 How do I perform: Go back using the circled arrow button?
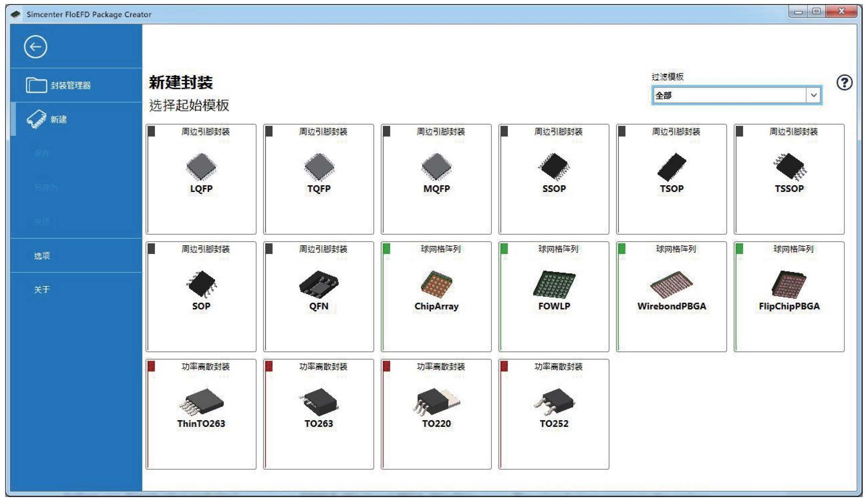[x=35, y=47]
